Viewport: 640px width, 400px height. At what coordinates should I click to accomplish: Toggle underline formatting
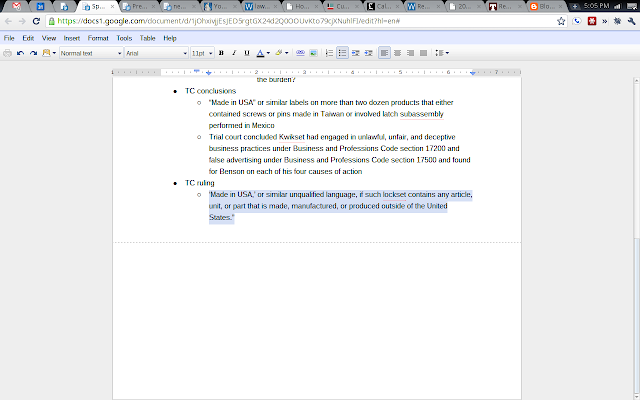(247, 53)
